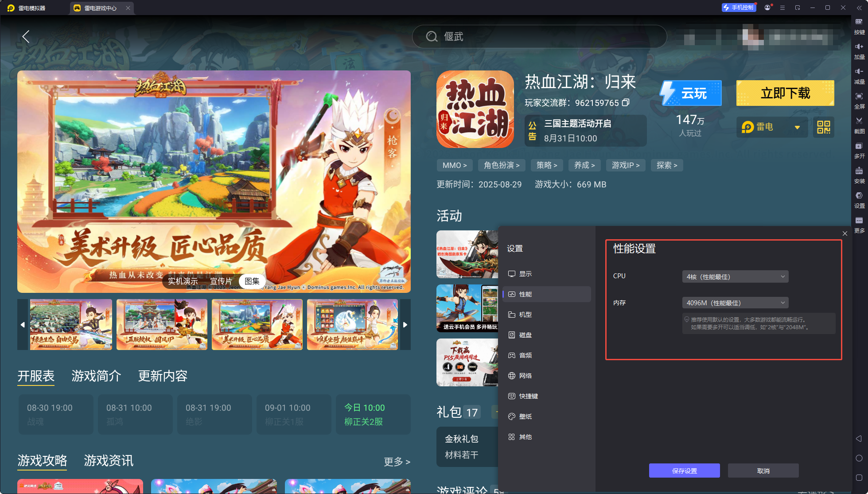Click 取消 cancel button
The height and width of the screenshot is (494, 868).
[x=763, y=471]
